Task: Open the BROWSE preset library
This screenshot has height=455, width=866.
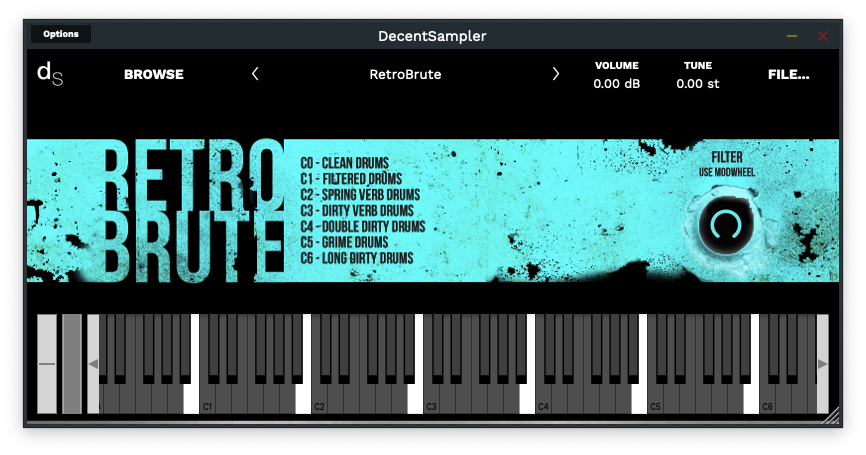Action: click(x=154, y=75)
